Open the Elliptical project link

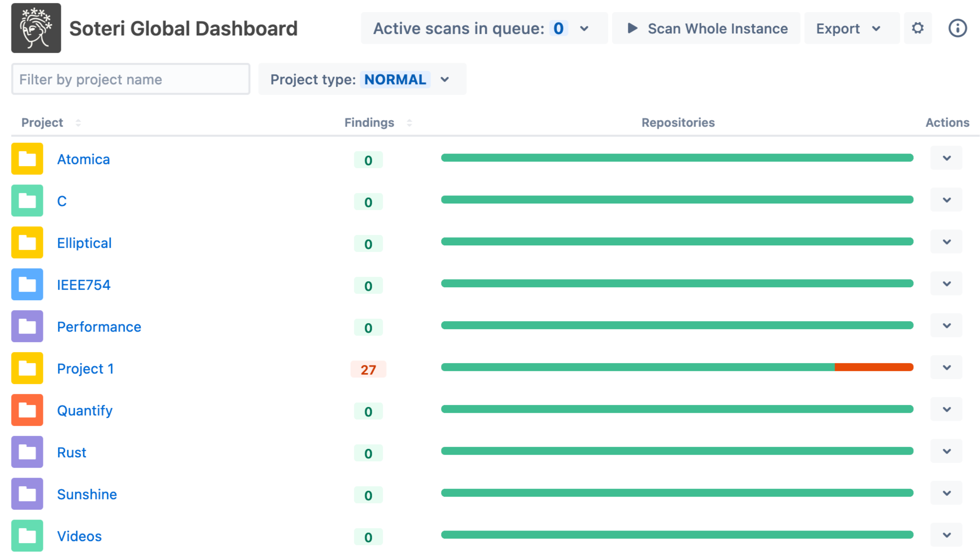point(84,243)
